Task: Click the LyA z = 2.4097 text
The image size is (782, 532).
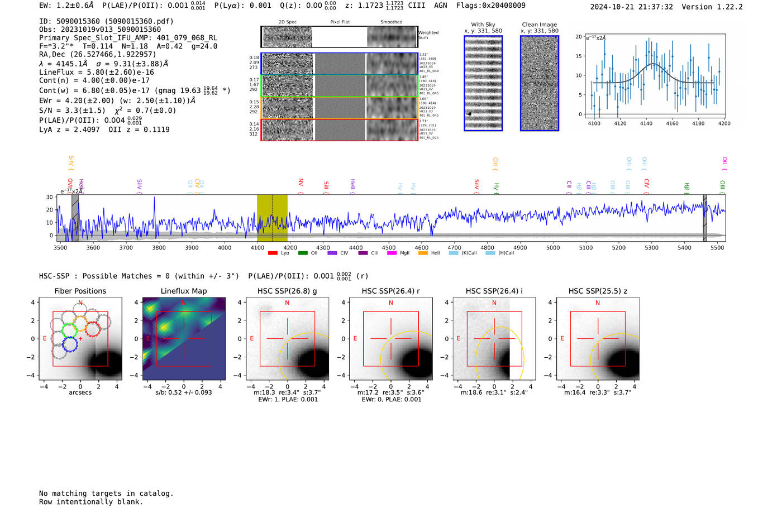Action: tap(69, 130)
